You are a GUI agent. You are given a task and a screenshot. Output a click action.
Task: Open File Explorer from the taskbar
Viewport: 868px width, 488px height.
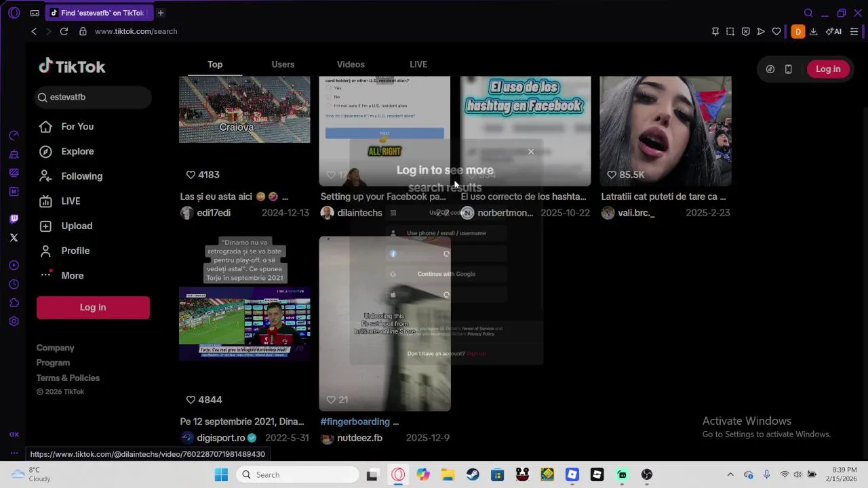pos(448,474)
